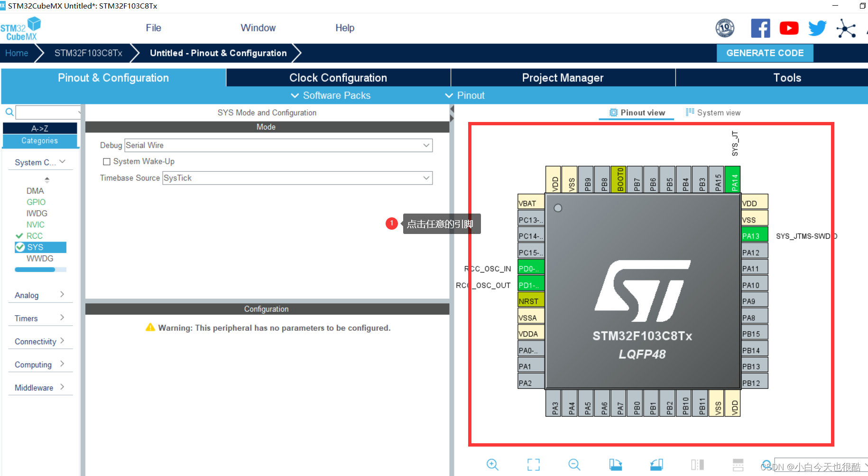Enable the System Wake-Up checkbox

point(107,161)
